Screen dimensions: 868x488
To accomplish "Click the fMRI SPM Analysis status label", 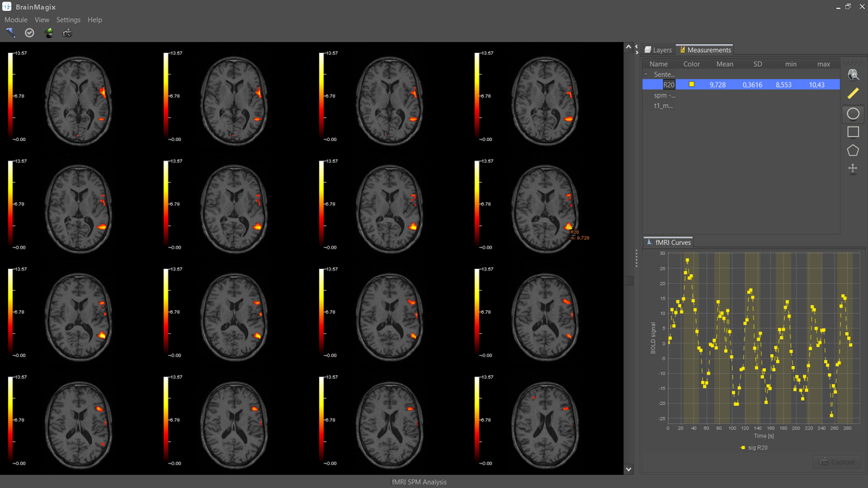I will 419,482.
